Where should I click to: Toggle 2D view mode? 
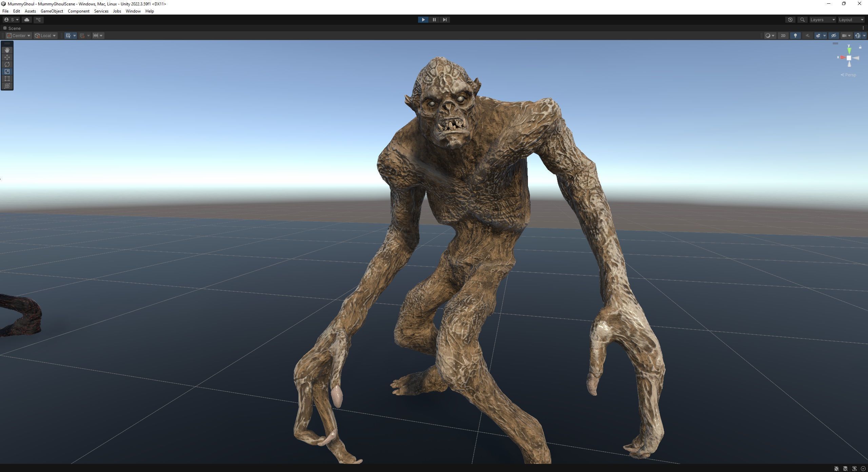click(x=783, y=36)
